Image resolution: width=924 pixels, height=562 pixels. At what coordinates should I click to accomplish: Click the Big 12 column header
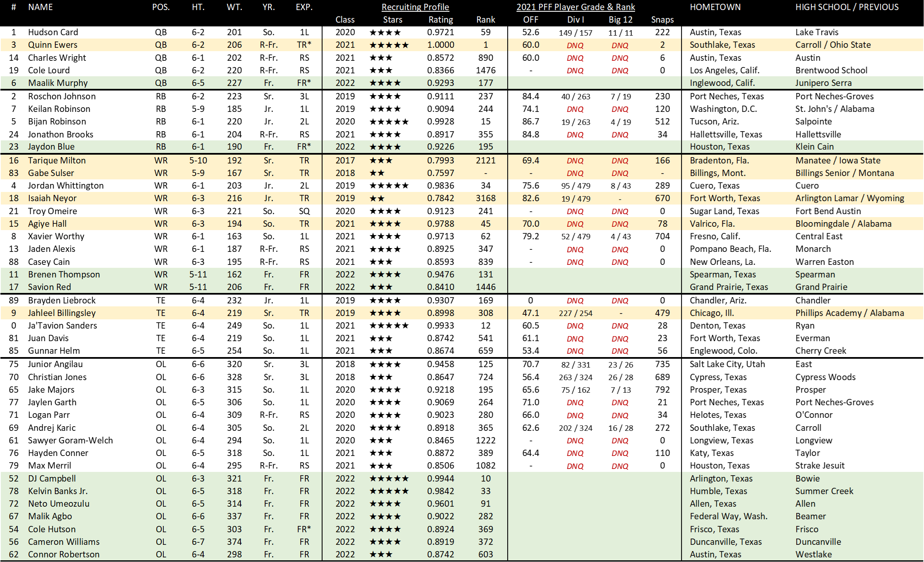pyautogui.click(x=620, y=20)
